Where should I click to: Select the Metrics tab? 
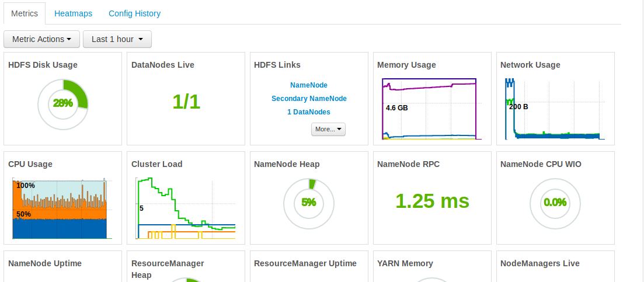[x=25, y=13]
